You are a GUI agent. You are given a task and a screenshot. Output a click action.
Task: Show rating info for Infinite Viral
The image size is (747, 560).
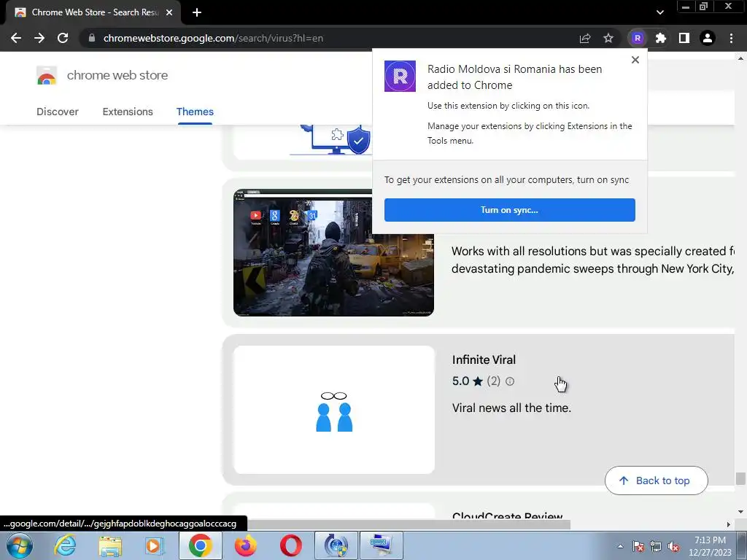(x=510, y=381)
